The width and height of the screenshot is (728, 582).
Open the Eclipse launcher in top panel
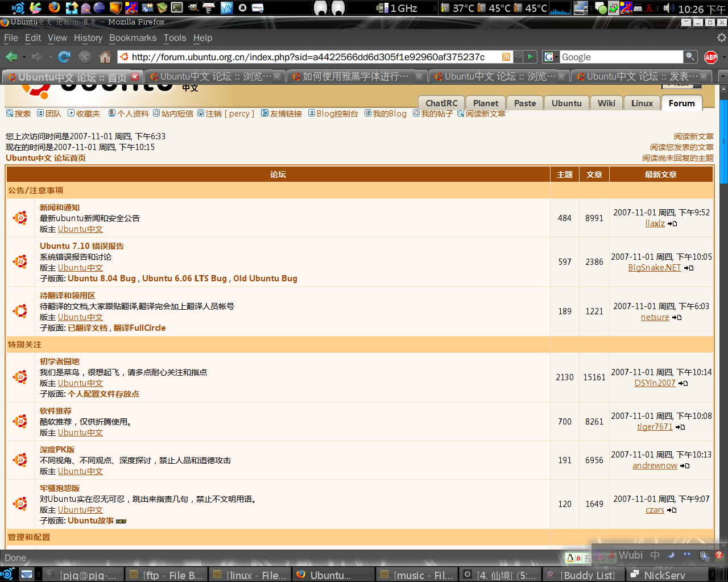tap(99, 7)
